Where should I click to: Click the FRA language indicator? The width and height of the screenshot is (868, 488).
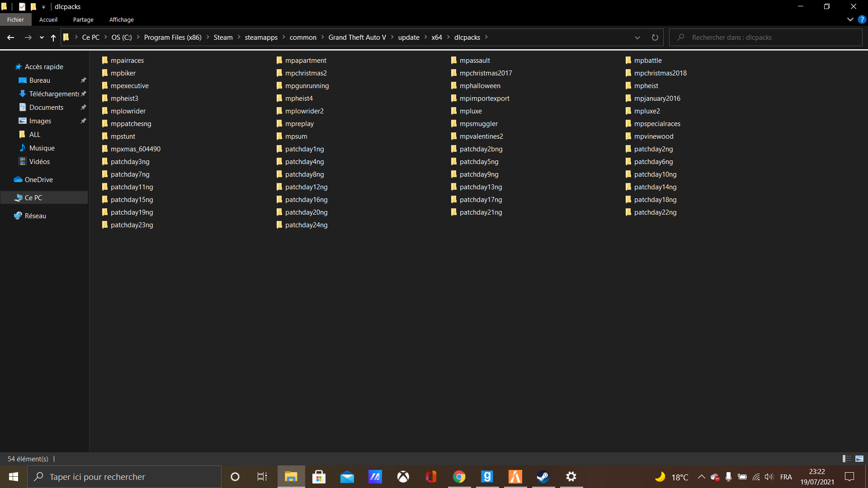click(786, 477)
